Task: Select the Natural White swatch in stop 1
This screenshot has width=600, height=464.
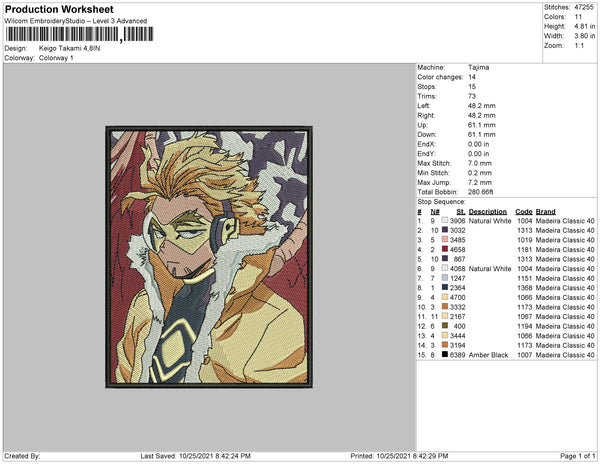Action: pyautogui.click(x=445, y=221)
